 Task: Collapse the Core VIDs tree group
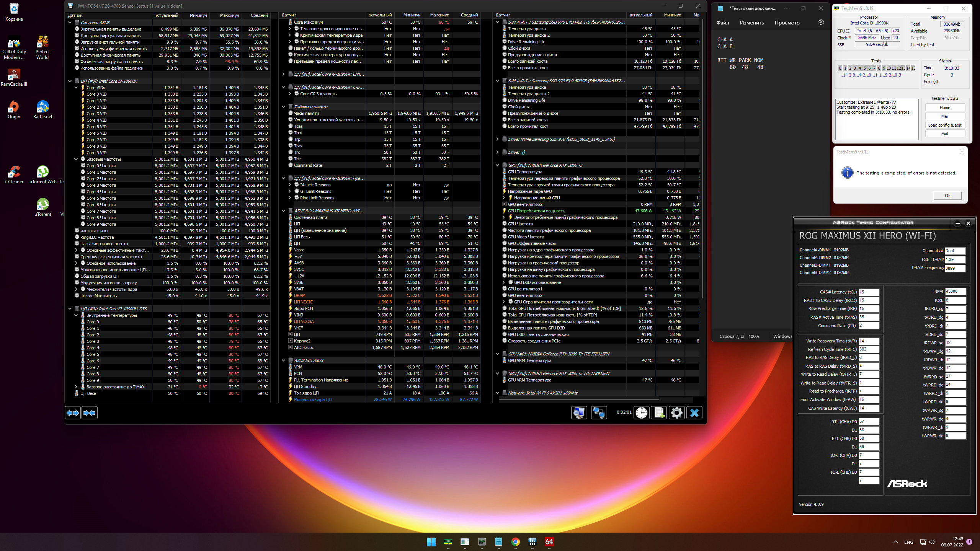[76, 88]
